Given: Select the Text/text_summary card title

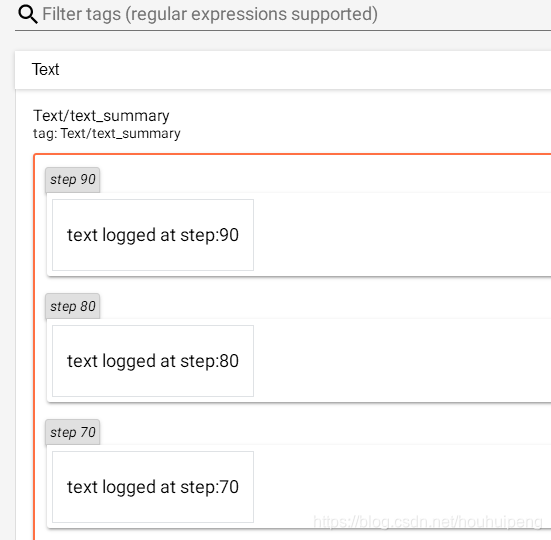Looking at the screenshot, I should click(x=101, y=116).
